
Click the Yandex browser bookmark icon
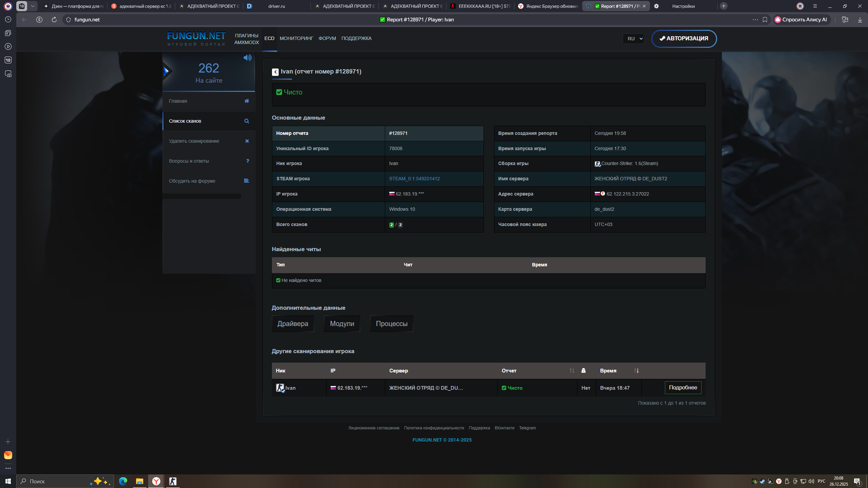point(765,20)
